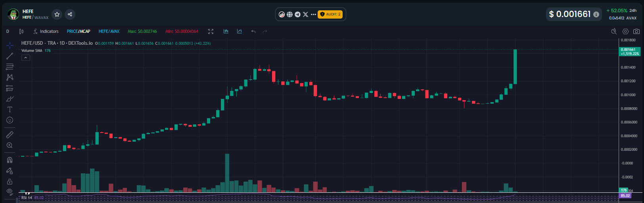Image resolution: width=644 pixels, height=203 pixels.
Task: Pick the ruler measure tool
Action: (x=10, y=135)
